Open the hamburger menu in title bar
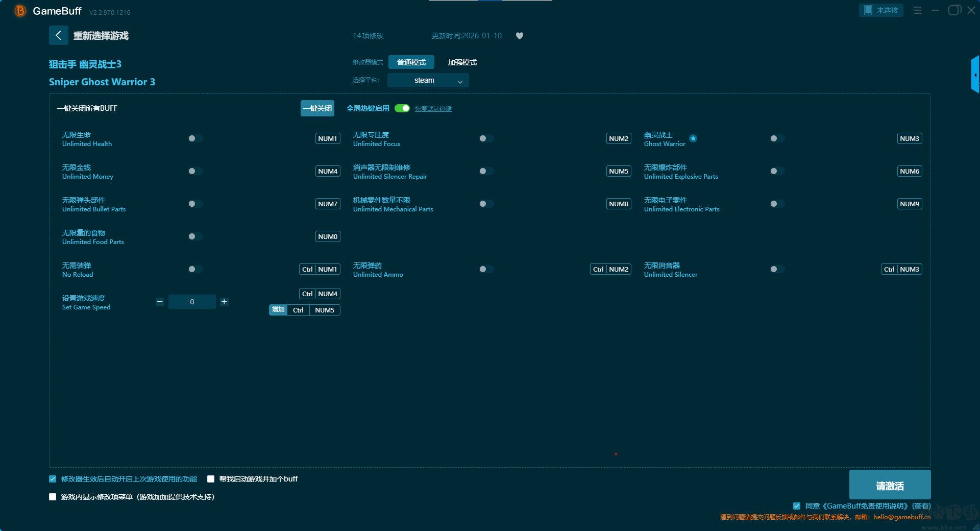Screen dimensions: 980x531 [x=917, y=10]
